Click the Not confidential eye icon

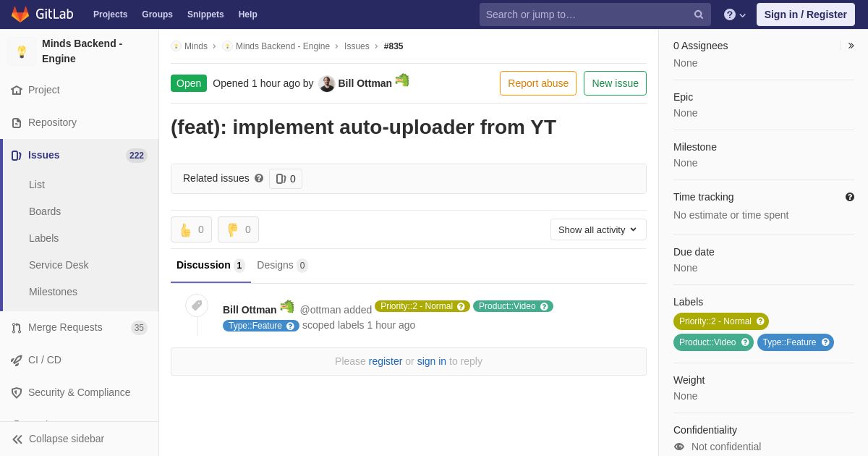pos(679,447)
